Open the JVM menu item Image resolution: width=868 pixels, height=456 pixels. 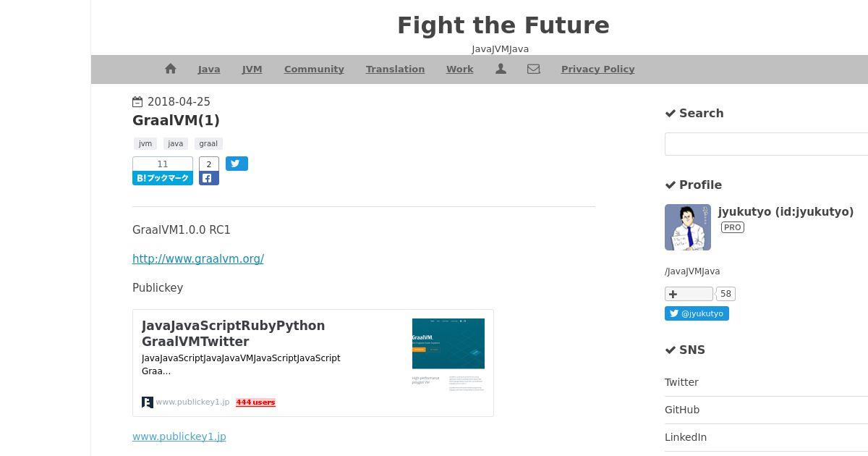point(252,69)
